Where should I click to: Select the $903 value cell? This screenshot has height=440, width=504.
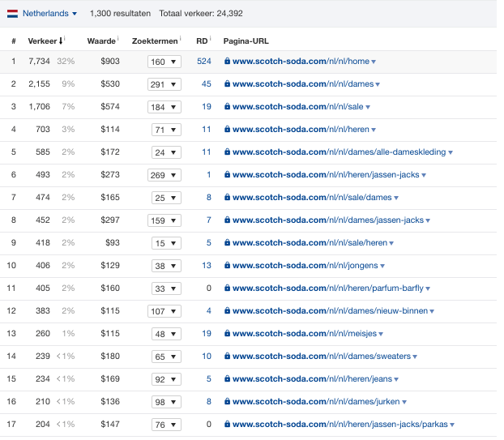tap(110, 61)
